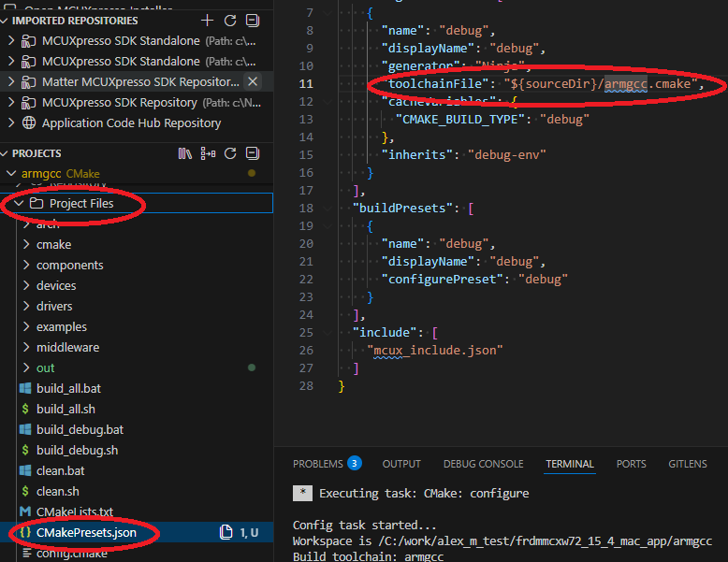Image resolution: width=728 pixels, height=562 pixels.
Task: Click the Windows icon beside build_all.bat
Action: point(25,388)
